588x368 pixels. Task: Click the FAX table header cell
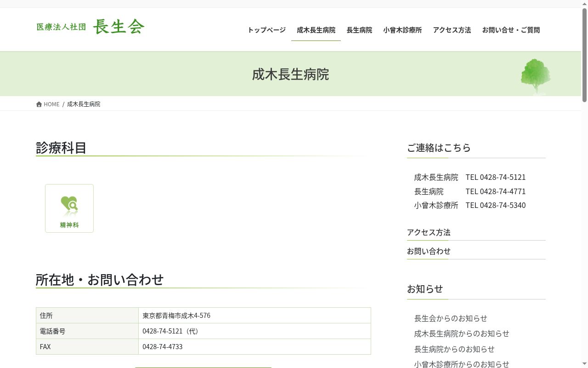click(87, 347)
